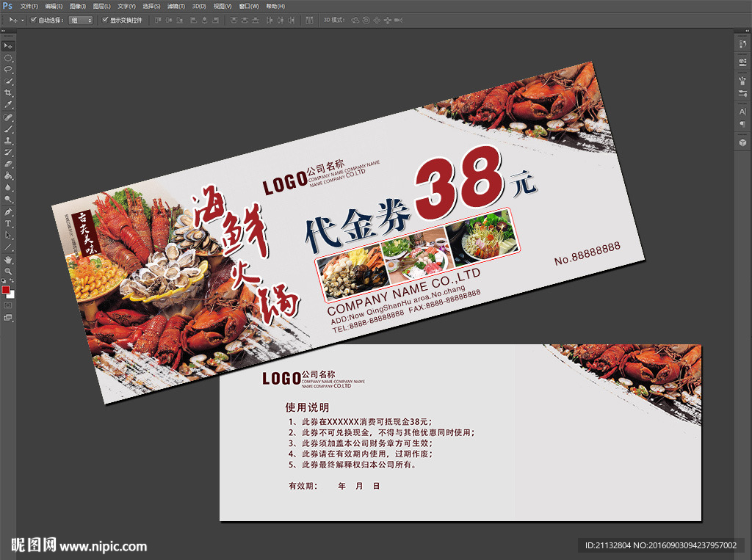The height and width of the screenshot is (560, 752).
Task: Open the 文字(Y) menu
Action: point(126,6)
